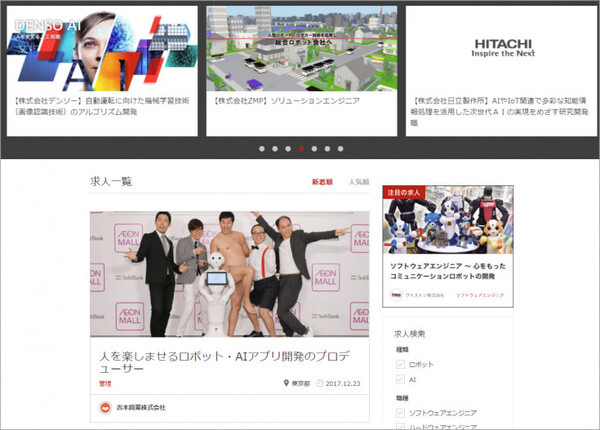Open job title 人を楽しませるロボット・AIアプリ開発のプロデューサー

pyautogui.click(x=225, y=362)
